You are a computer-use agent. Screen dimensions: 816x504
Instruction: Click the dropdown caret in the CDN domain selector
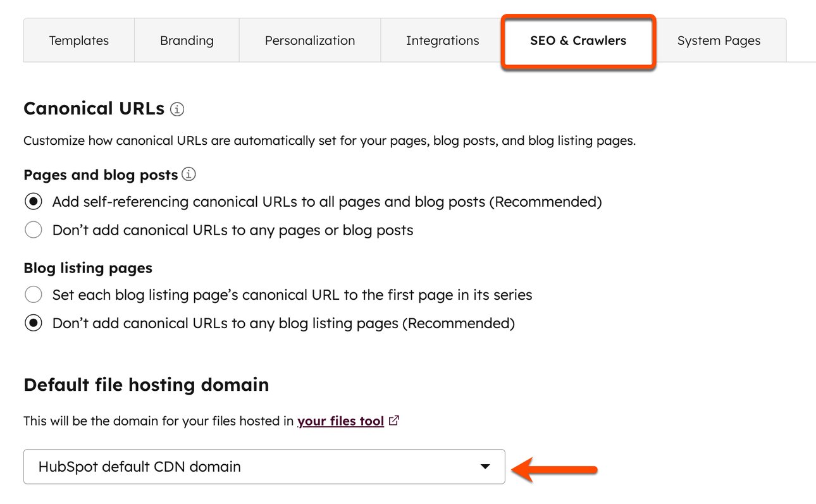(x=485, y=467)
